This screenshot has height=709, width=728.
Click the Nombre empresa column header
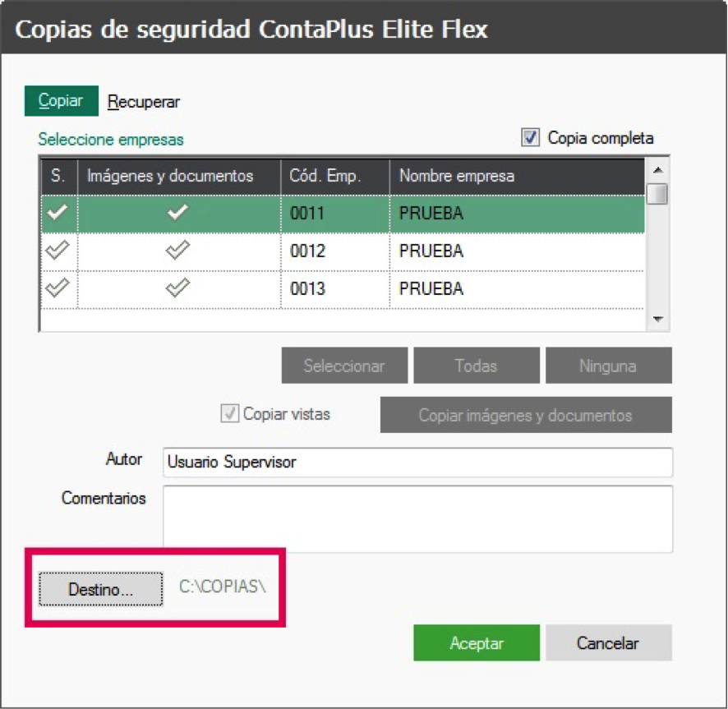(x=517, y=176)
